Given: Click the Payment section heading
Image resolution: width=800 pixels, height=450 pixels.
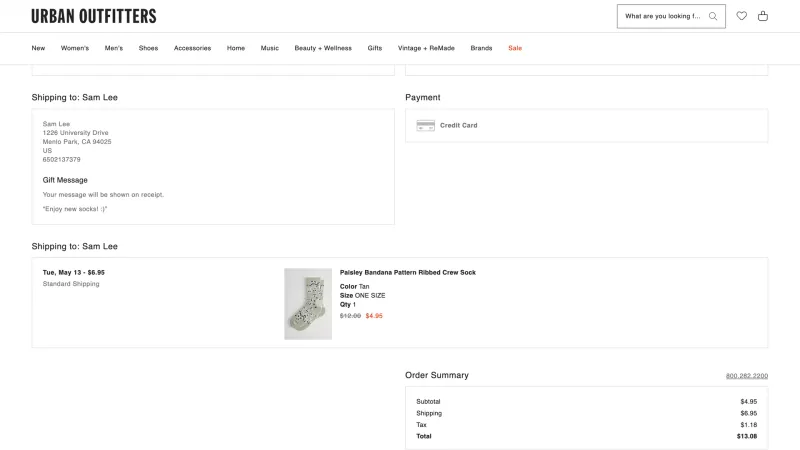Looking at the screenshot, I should [423, 97].
